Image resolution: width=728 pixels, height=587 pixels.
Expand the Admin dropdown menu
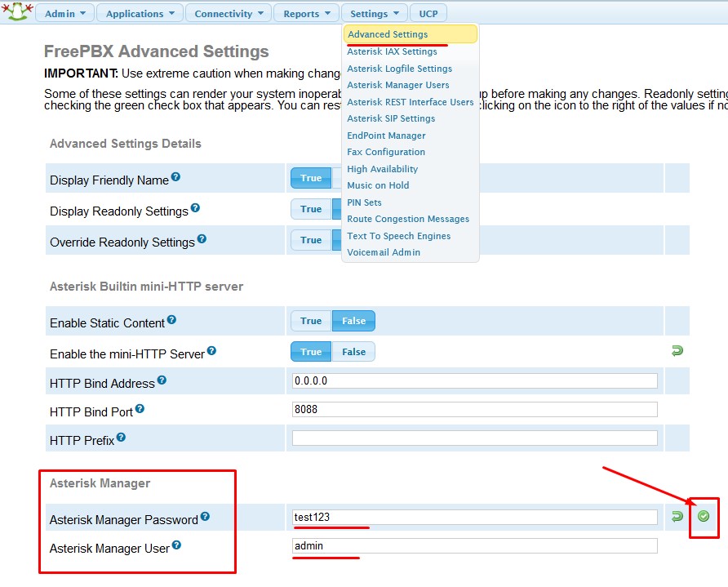tap(64, 14)
